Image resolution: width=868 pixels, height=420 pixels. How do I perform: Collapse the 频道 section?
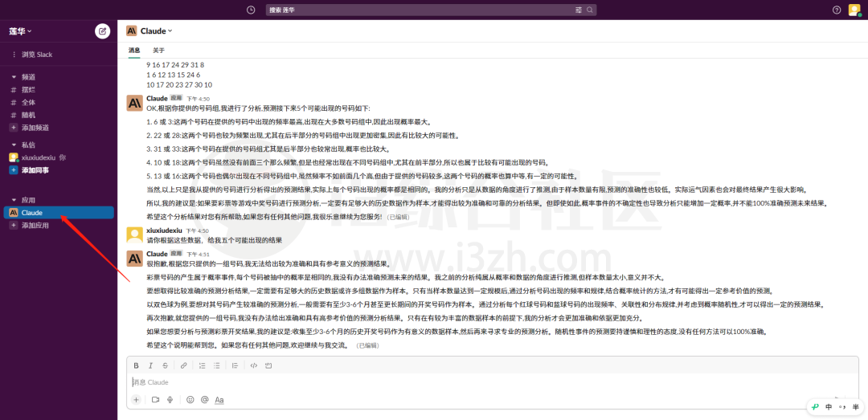tap(14, 77)
